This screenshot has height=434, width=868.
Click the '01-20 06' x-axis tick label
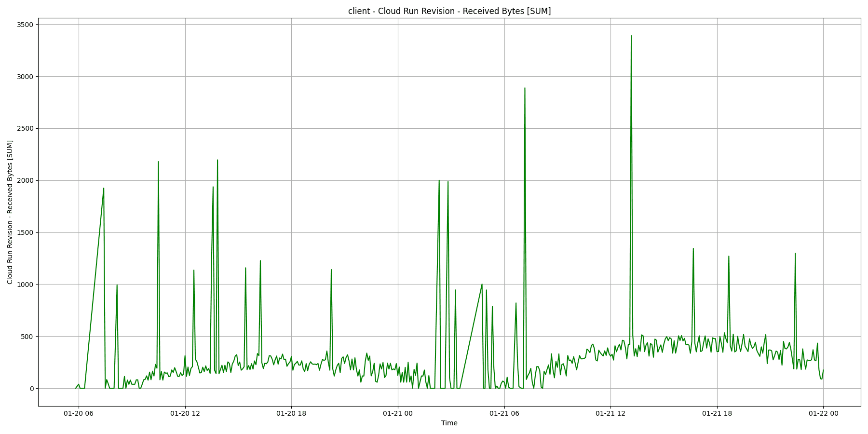tap(79, 413)
